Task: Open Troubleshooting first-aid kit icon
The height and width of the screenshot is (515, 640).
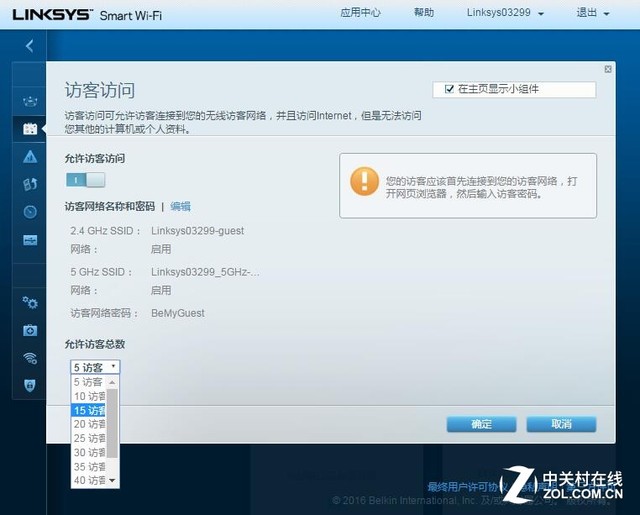Action: (x=30, y=330)
